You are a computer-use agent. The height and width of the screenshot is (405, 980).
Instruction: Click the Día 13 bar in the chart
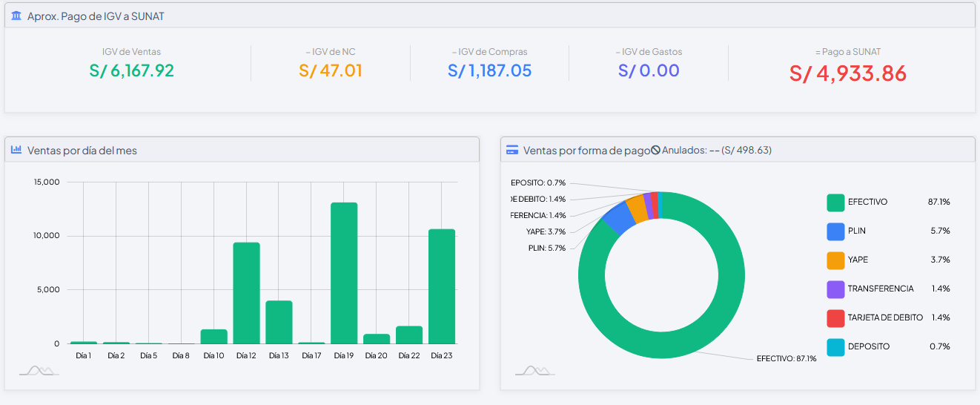[279, 322]
